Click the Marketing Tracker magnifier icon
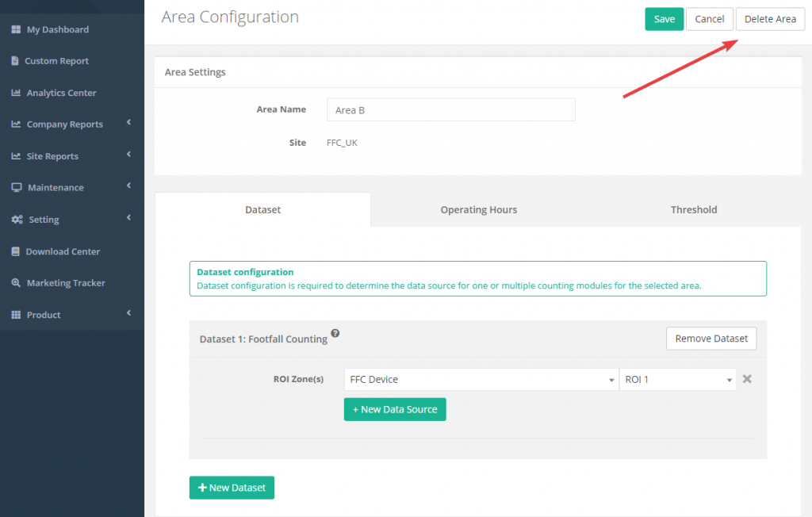812x517 pixels. click(16, 283)
